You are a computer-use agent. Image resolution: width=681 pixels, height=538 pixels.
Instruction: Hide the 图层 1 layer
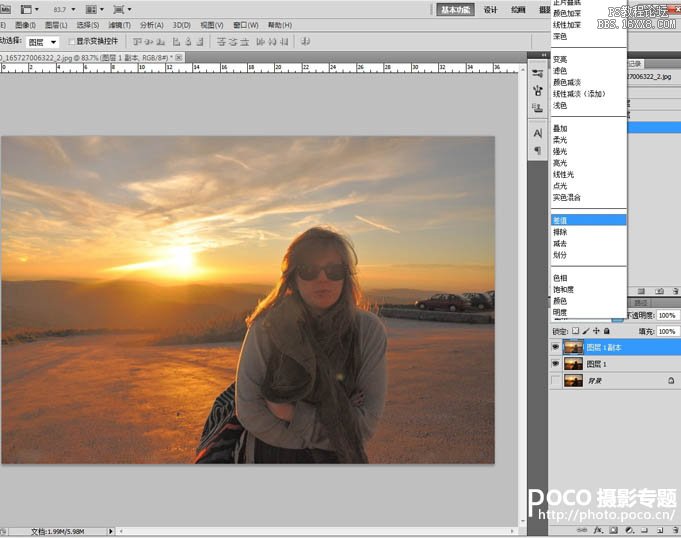click(555, 364)
